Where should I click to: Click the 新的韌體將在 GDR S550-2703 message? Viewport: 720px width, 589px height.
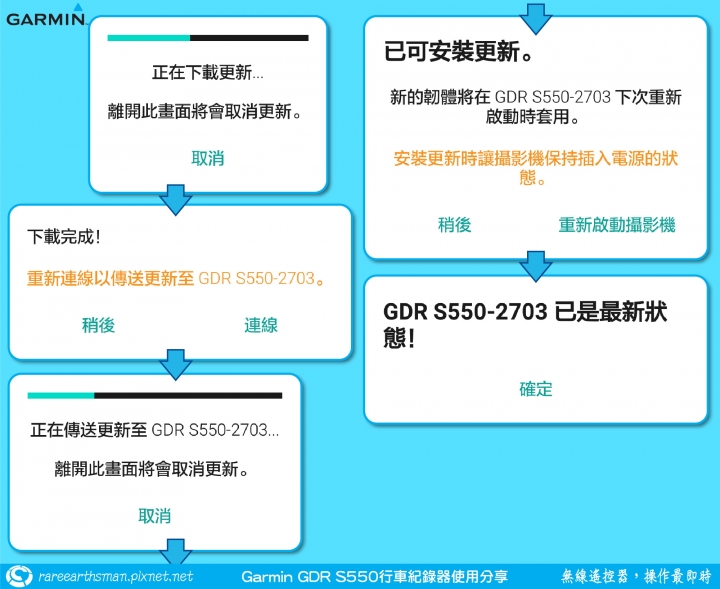tap(535, 107)
